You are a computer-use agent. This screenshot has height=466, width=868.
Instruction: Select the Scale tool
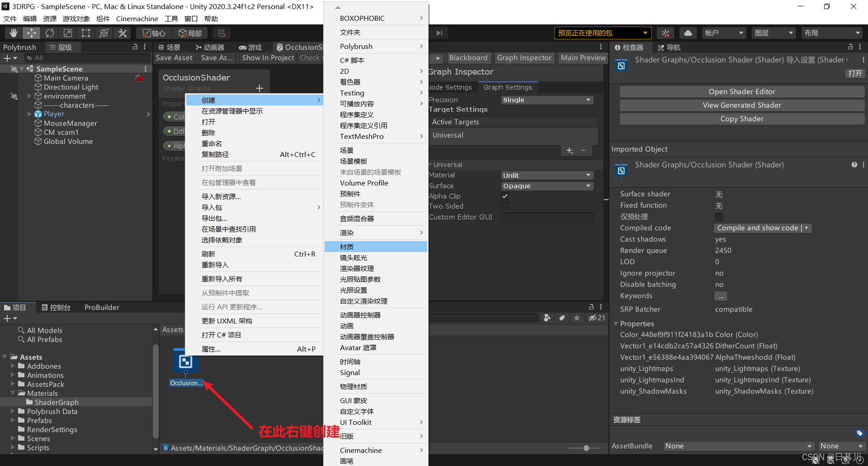[68, 33]
